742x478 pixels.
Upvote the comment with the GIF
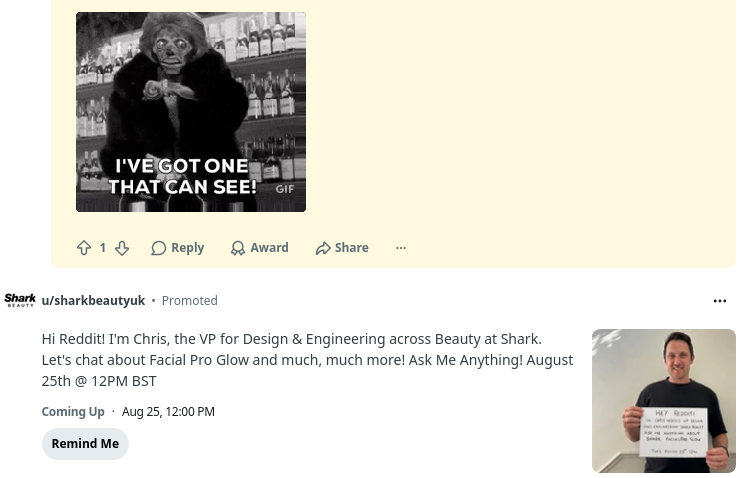pos(84,248)
